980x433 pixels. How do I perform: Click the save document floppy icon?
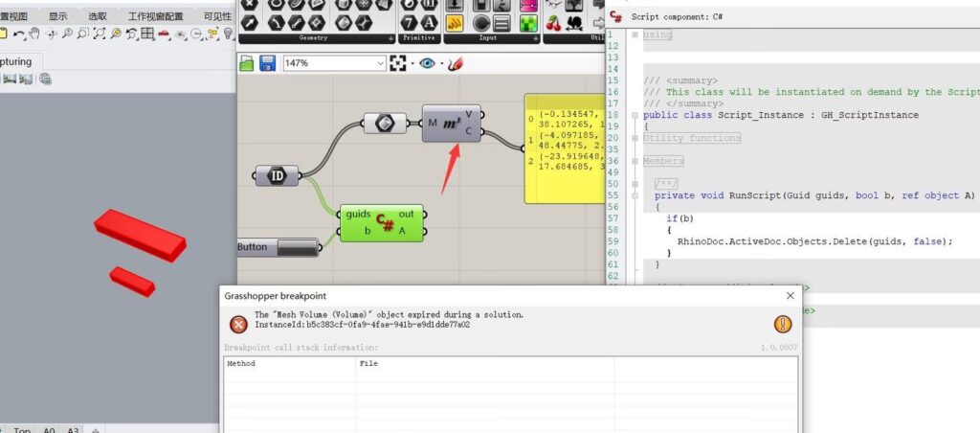click(x=268, y=63)
